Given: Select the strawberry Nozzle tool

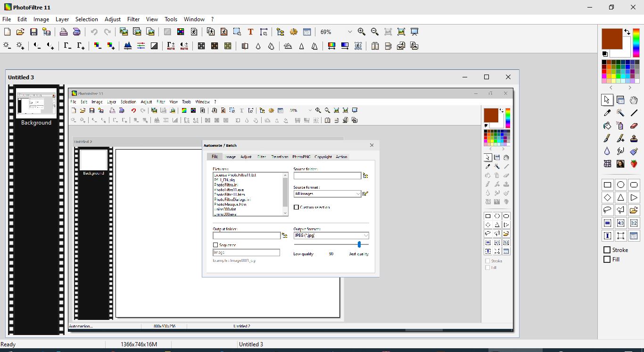Looking at the screenshot, I should tap(634, 164).
